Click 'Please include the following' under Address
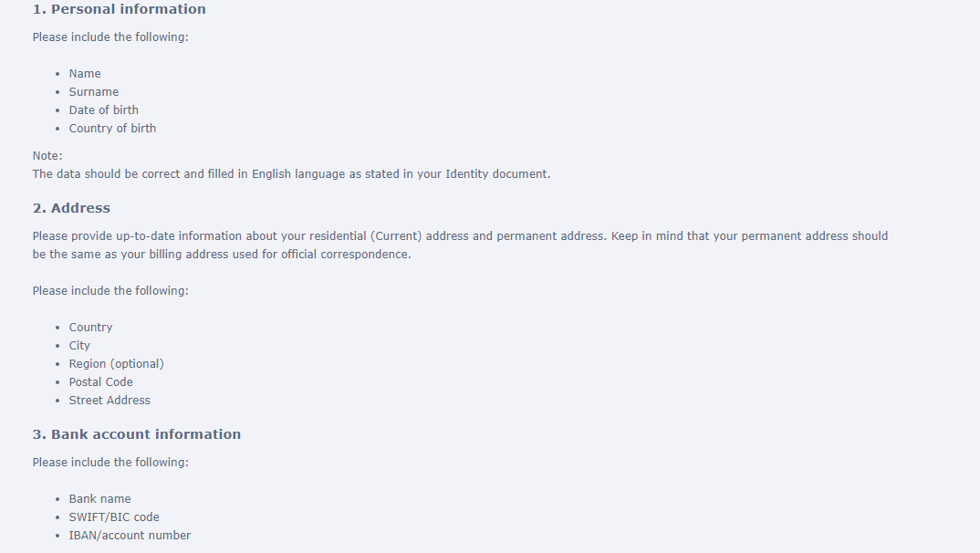The height and width of the screenshot is (553, 980). pyautogui.click(x=110, y=290)
